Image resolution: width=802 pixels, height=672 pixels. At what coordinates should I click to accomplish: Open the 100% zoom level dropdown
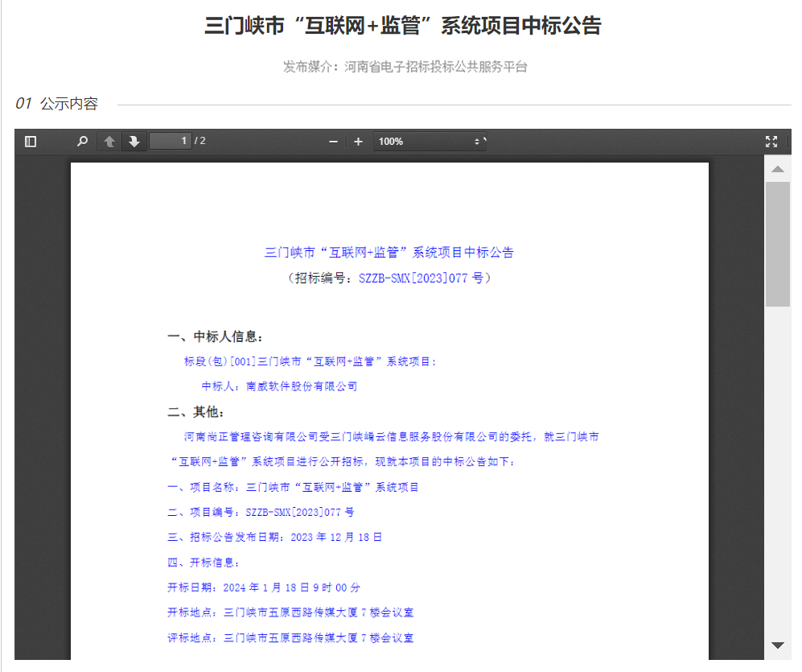tap(430, 142)
